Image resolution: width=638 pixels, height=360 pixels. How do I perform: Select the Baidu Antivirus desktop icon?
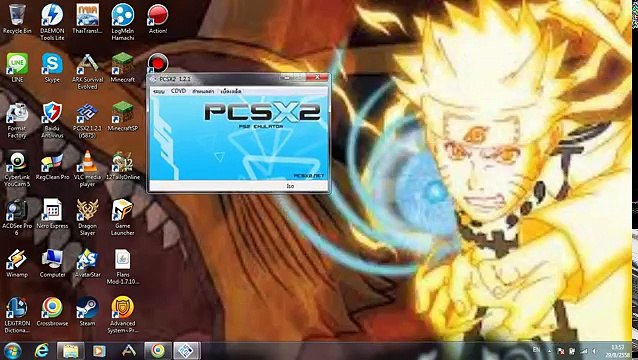click(x=52, y=120)
